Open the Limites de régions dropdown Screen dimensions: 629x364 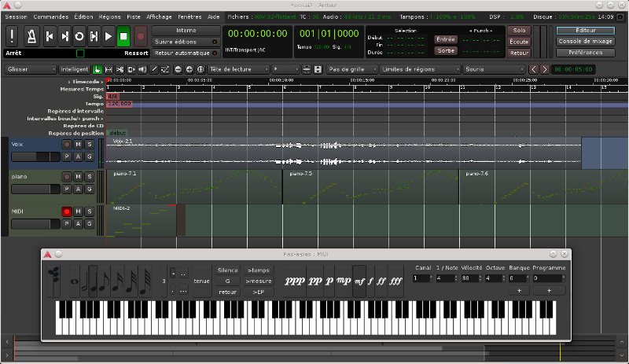(419, 69)
